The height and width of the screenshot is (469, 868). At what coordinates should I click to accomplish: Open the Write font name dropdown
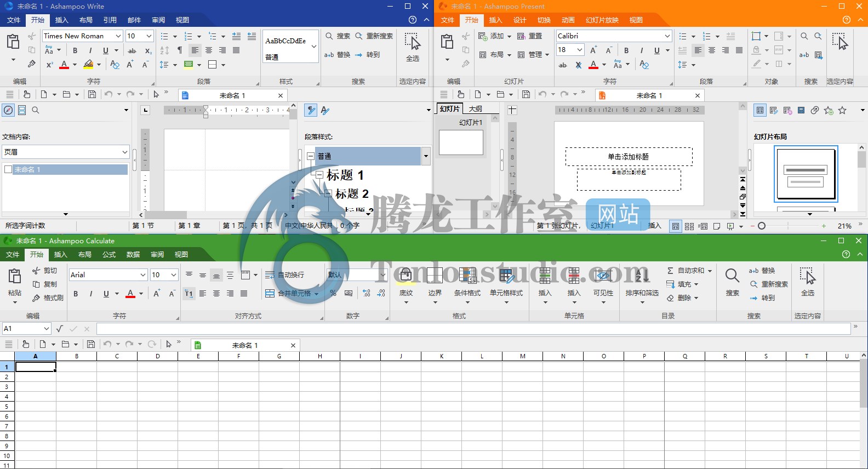click(x=118, y=36)
